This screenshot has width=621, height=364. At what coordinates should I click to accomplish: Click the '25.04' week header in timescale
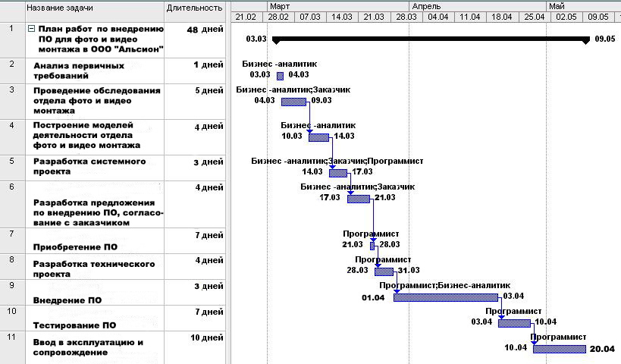click(535, 17)
